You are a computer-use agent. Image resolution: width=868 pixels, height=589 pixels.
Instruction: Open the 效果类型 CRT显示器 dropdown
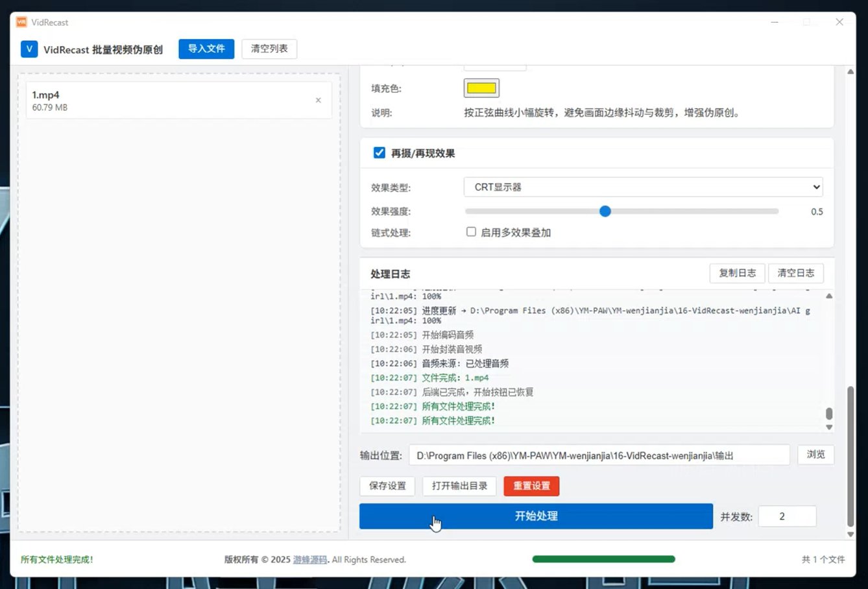pos(644,187)
